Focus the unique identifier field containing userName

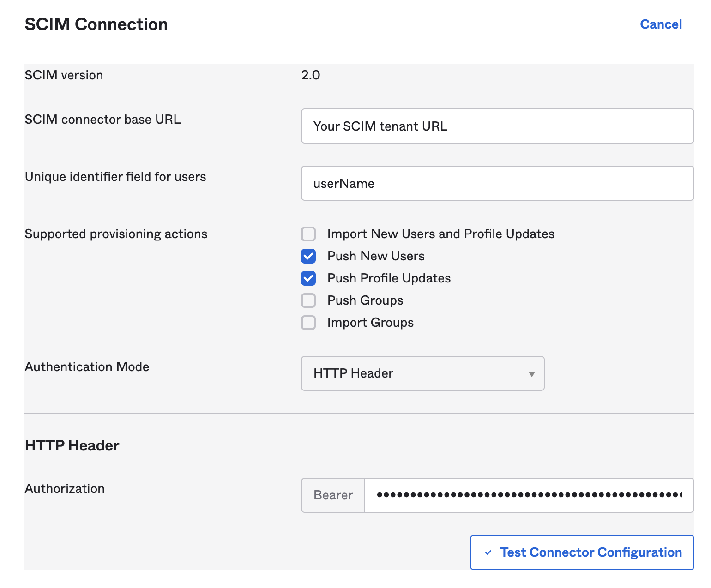[497, 183]
